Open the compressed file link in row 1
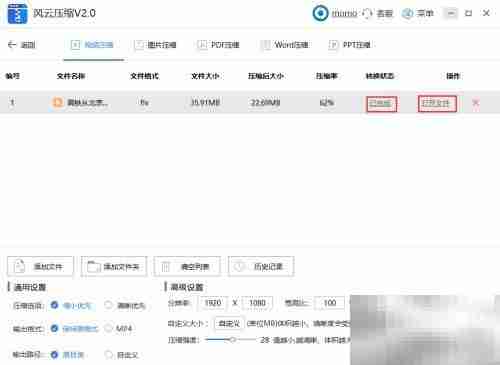 pos(437,104)
